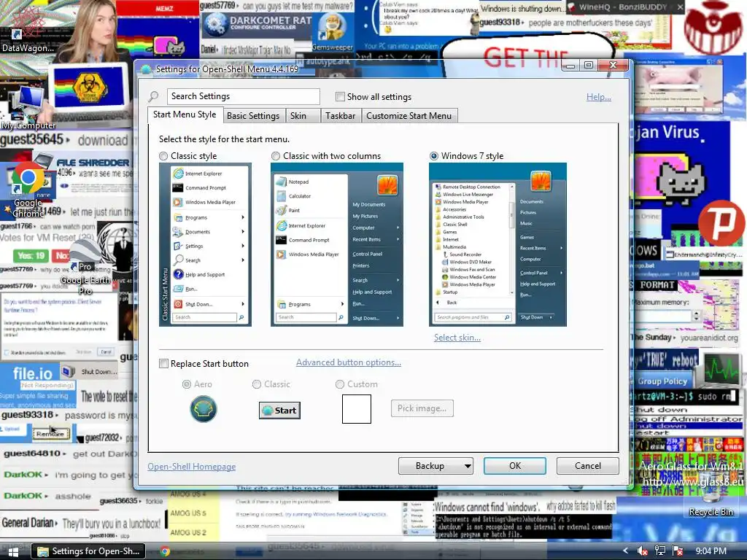This screenshot has width=747, height=560.
Task: Open the My Computer desktop icon
Action: [28, 109]
